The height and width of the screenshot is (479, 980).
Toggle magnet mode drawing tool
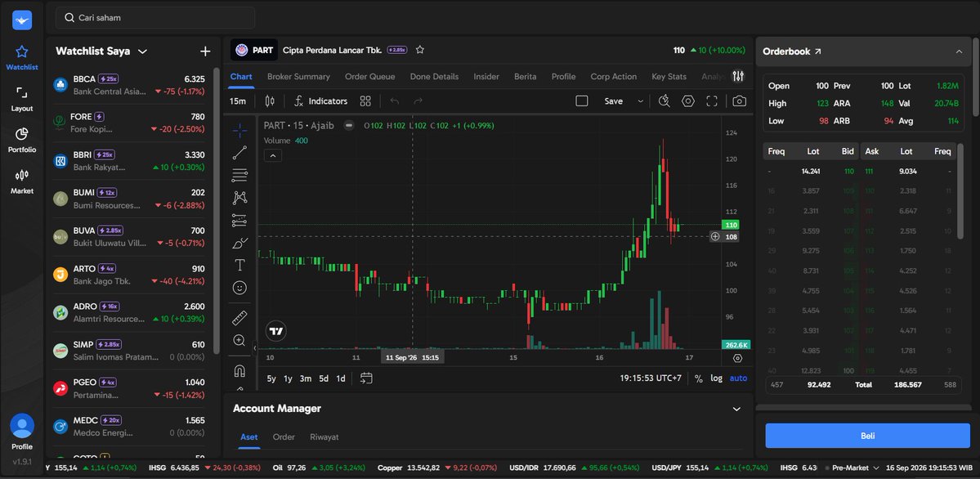pyautogui.click(x=239, y=371)
